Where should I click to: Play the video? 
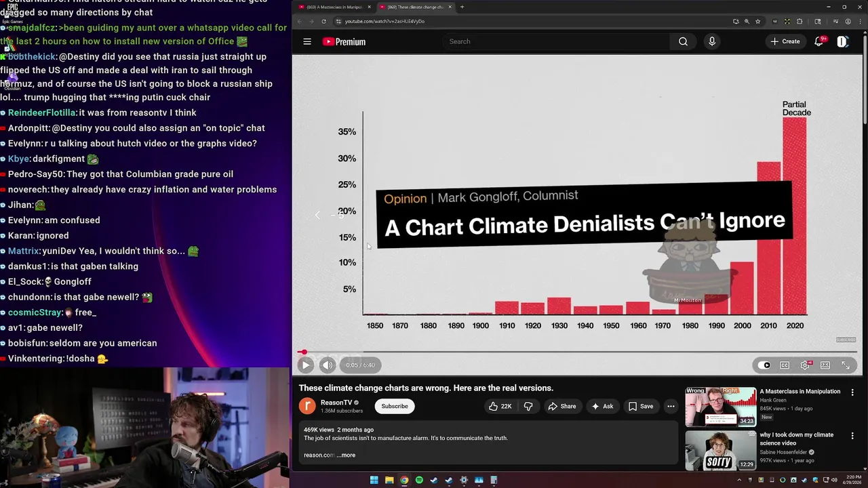click(x=305, y=365)
